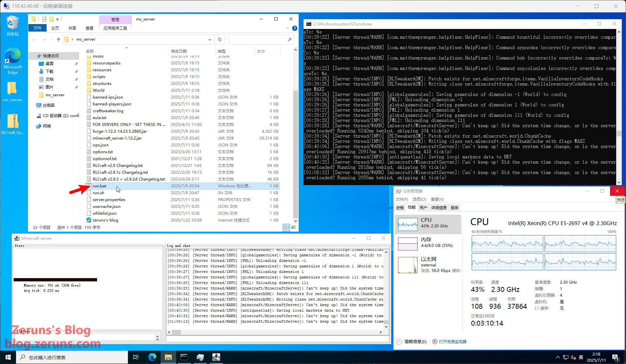Open the Quick Access Toolbar customize dropdown
Screen dimensions: 626x364
[58, 19]
